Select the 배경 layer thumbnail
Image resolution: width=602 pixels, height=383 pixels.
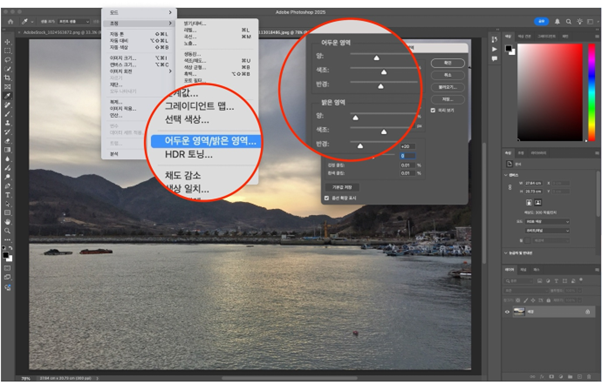(x=519, y=312)
